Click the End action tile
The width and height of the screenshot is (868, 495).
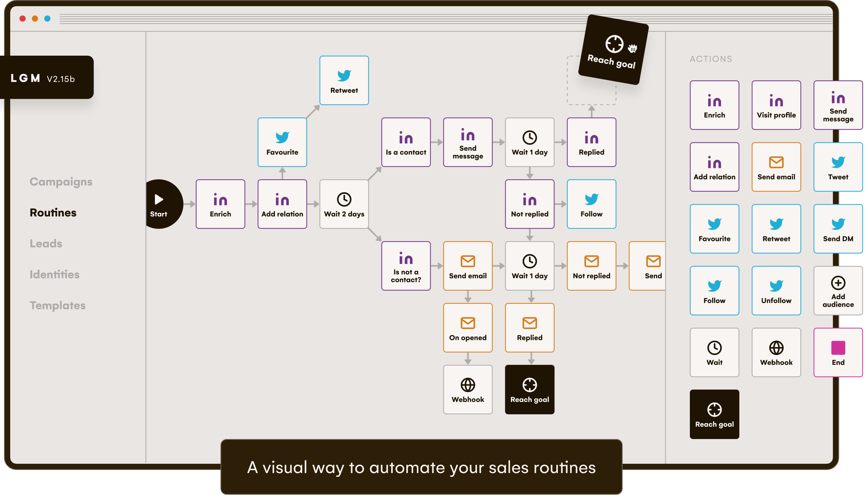837,352
